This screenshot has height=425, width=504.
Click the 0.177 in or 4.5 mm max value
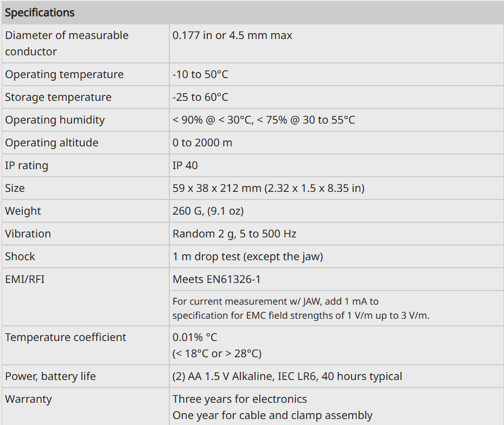click(232, 35)
